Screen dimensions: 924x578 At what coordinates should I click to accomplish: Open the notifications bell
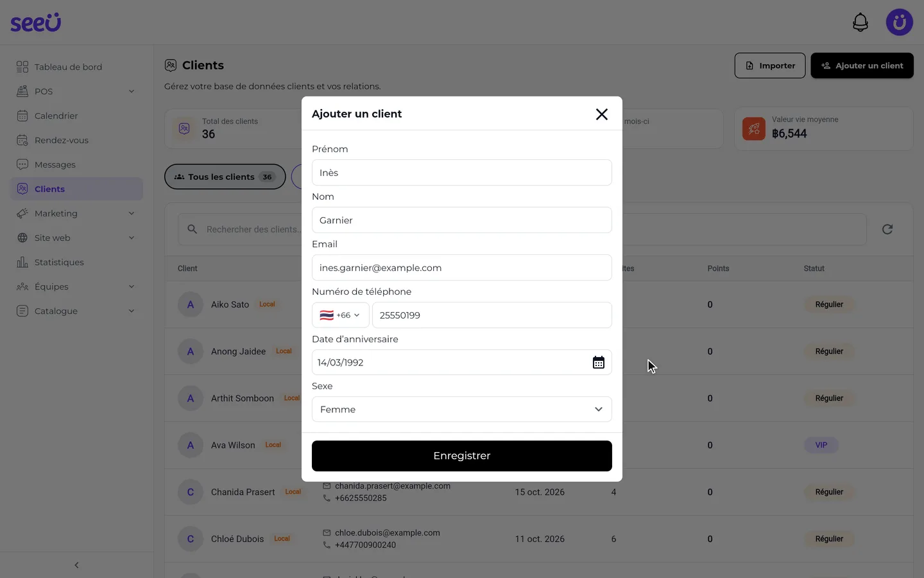click(x=860, y=22)
